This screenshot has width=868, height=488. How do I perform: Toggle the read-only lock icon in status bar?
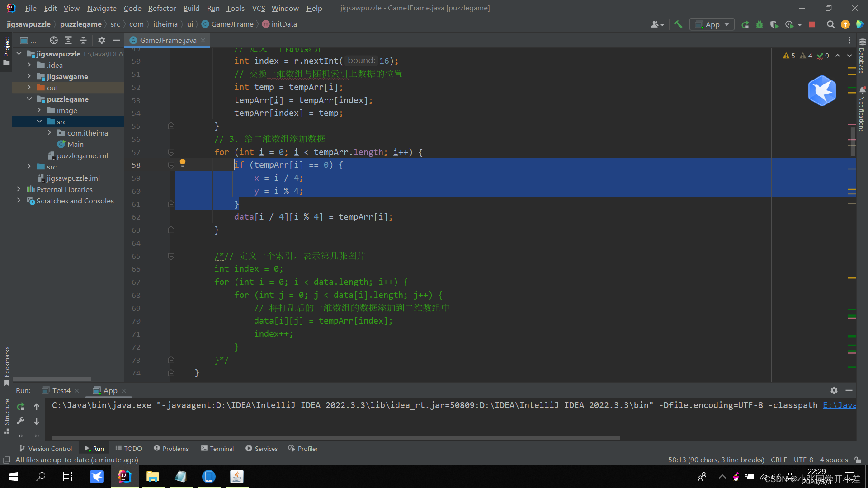858,460
